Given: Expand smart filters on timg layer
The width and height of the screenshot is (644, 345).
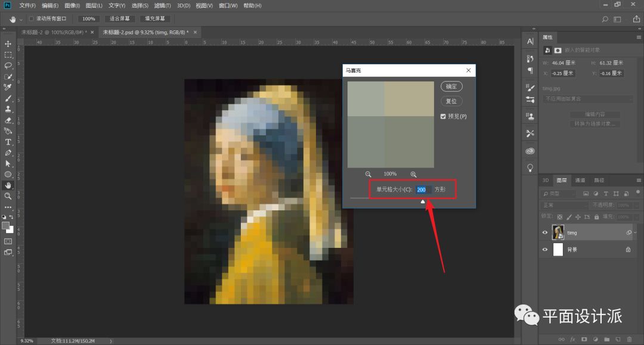Looking at the screenshot, I should [635, 233].
